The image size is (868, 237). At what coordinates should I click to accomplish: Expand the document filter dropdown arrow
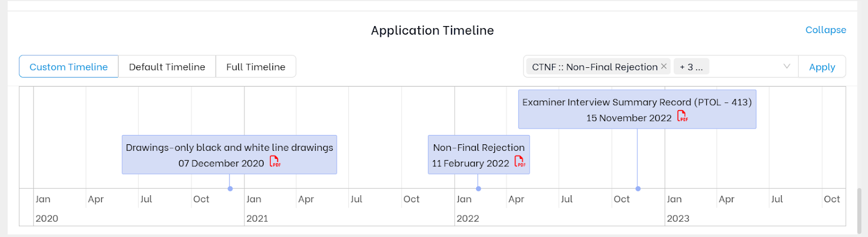(x=787, y=66)
